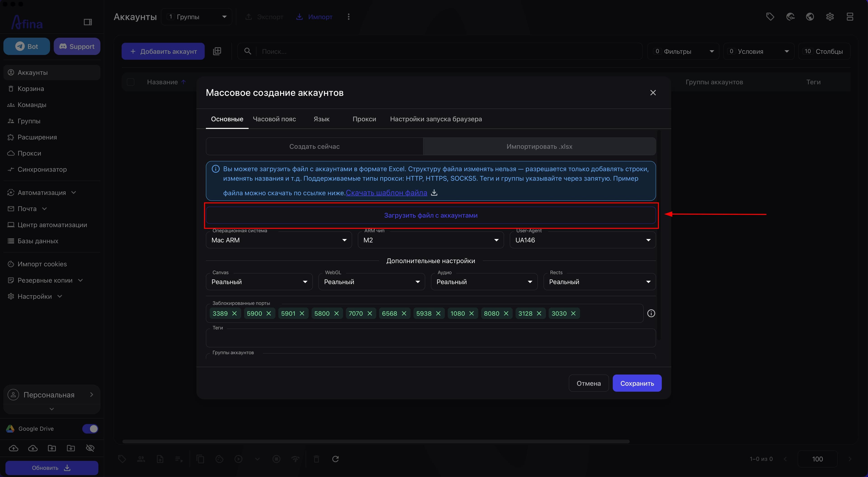
Task: Click the info icon next to blocked ports
Action: (651, 313)
